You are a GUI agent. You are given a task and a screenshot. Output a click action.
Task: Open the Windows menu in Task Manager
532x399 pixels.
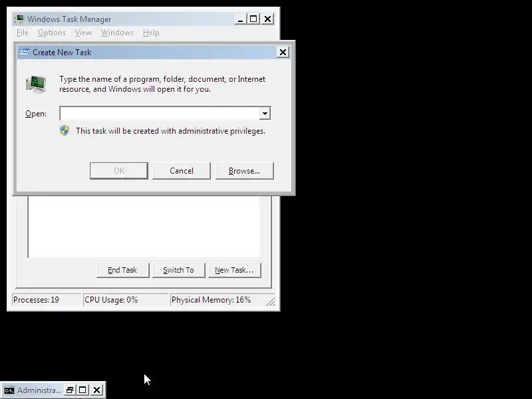(117, 33)
